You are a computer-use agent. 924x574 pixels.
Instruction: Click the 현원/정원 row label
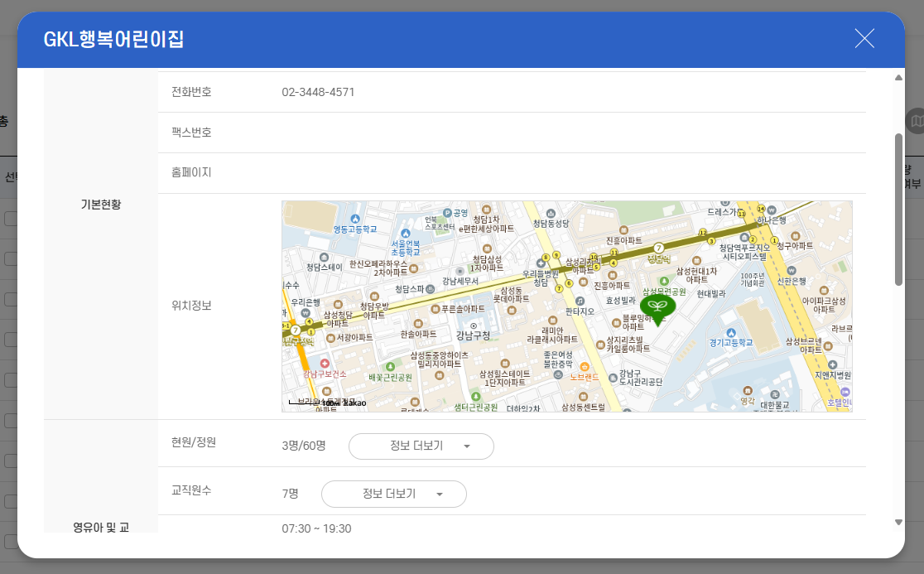pos(194,442)
